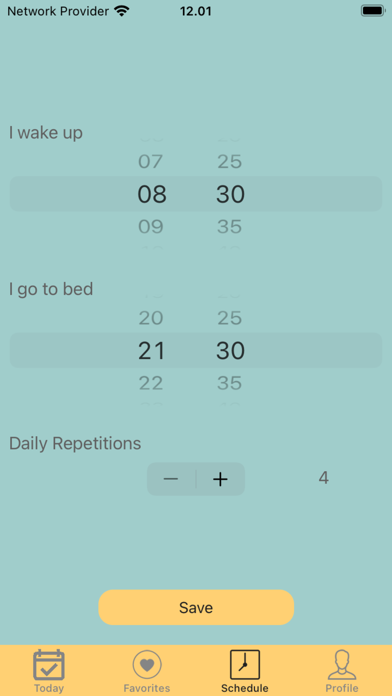Decrease daily repetitions with minus button
392x696 pixels.
pyautogui.click(x=171, y=479)
